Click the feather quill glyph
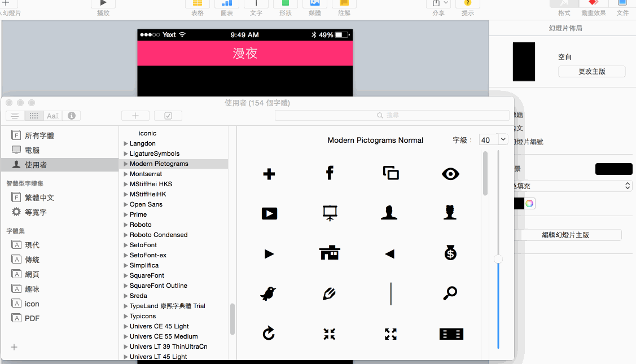Screen dimensions: 636x364 point(329,293)
